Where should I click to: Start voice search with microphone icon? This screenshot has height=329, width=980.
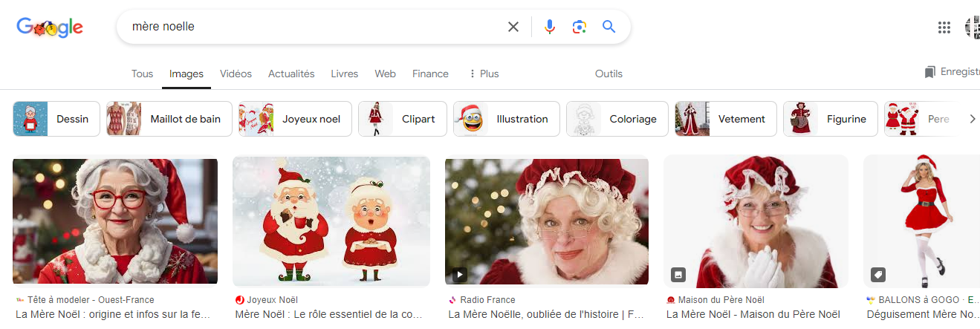click(x=550, y=27)
